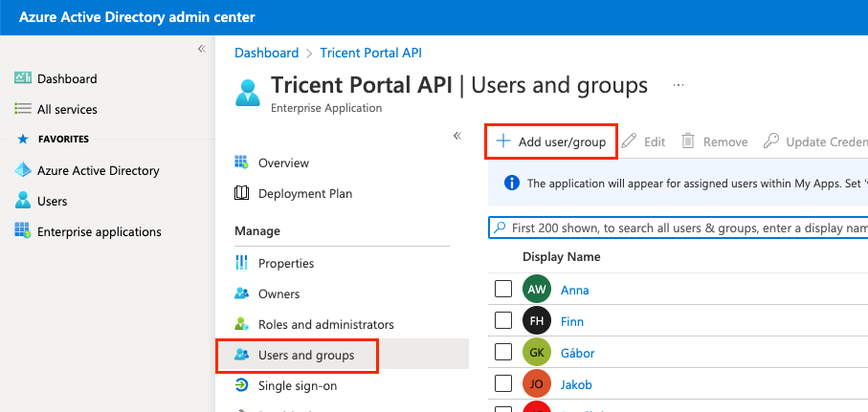Collapse the main left sidebar

tap(202, 49)
